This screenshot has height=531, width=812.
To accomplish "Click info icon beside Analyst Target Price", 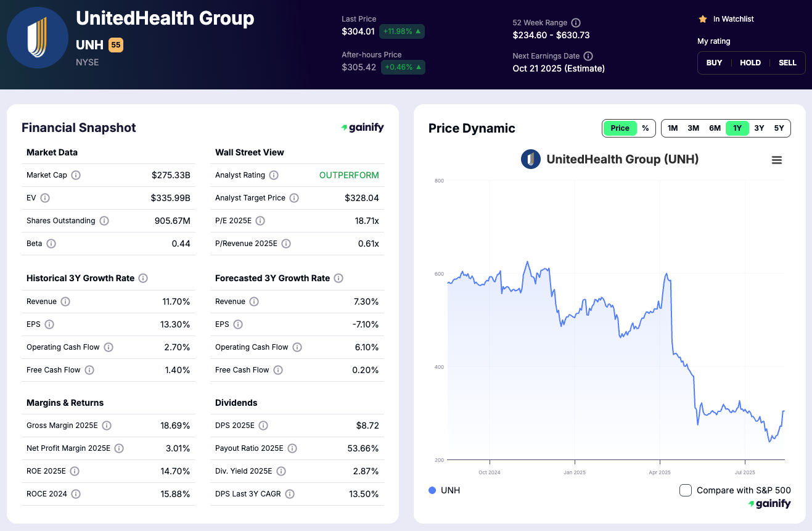I will pos(294,198).
